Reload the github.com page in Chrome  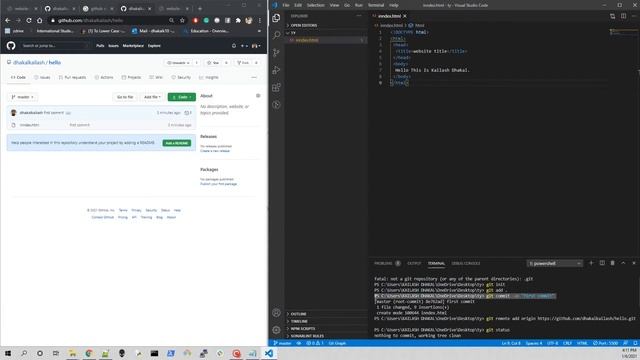click(29, 20)
